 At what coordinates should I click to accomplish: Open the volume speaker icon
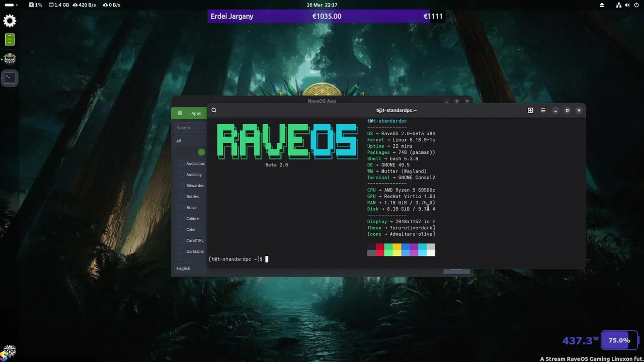point(628,5)
